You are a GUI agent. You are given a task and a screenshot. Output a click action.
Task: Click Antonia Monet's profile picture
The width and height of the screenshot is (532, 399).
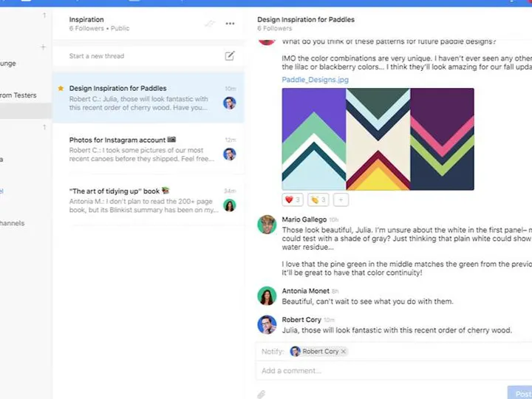[x=267, y=296]
